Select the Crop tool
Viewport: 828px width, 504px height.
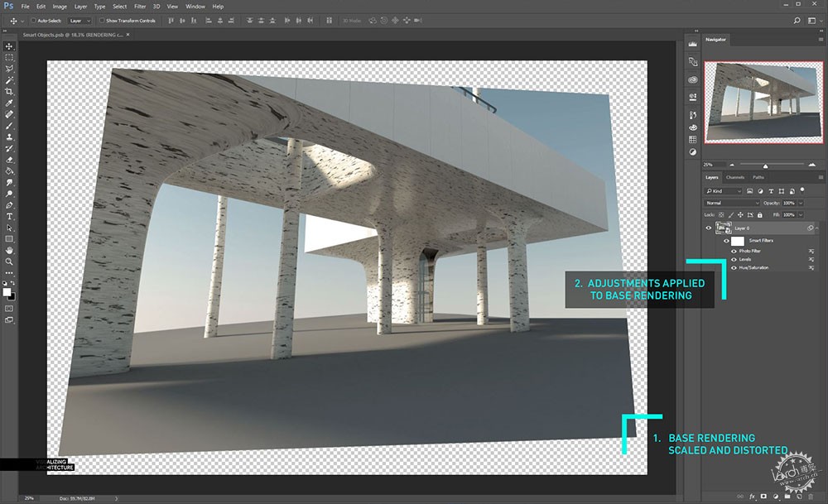(9, 91)
